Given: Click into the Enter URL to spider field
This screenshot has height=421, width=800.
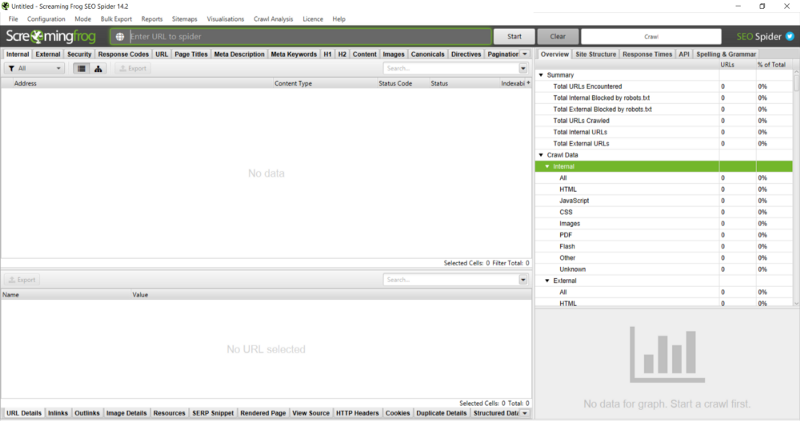Looking at the screenshot, I should tap(301, 37).
